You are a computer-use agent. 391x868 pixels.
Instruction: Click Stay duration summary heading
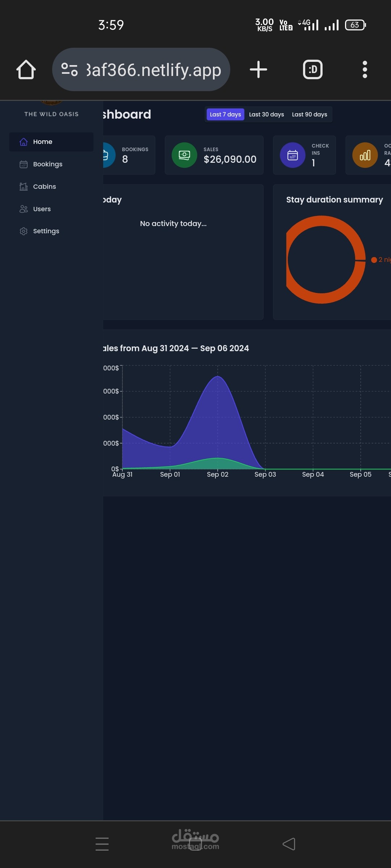(x=335, y=200)
